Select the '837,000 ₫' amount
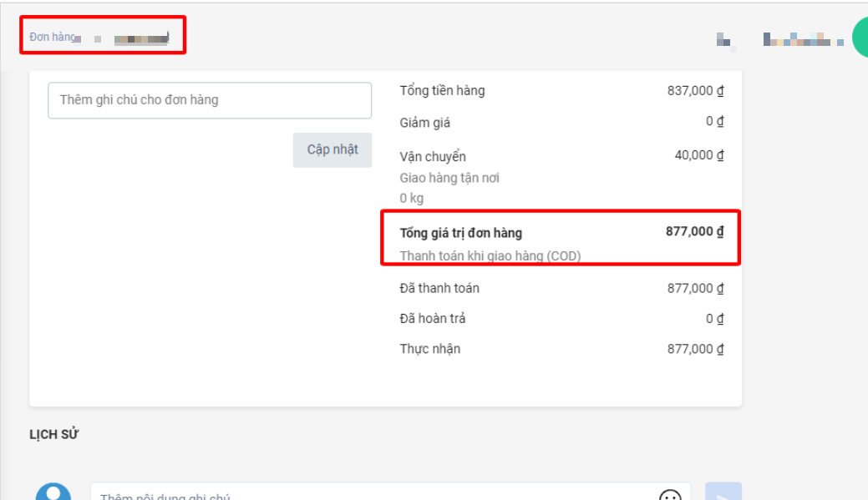 (695, 91)
